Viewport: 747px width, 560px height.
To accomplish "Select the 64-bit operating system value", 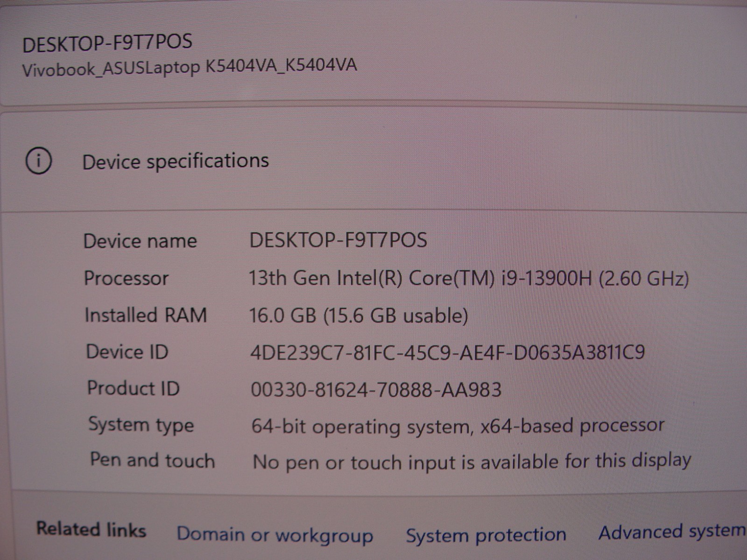I will (458, 427).
